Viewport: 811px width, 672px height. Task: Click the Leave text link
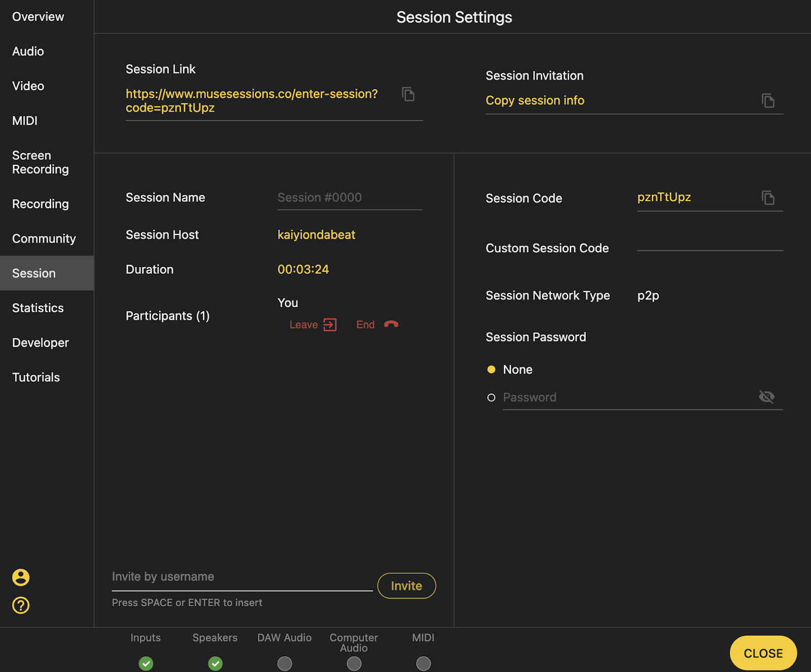304,324
